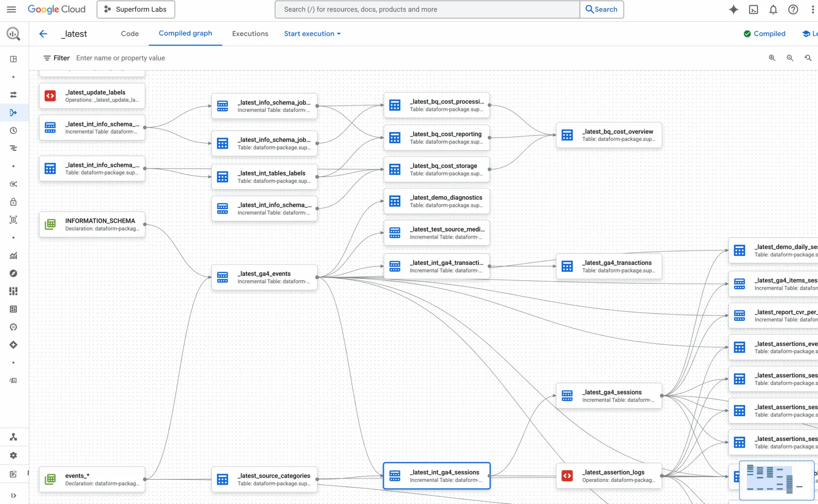Click the Gemini sparkle icon
Screen dimensions: 818x504
[733, 9]
